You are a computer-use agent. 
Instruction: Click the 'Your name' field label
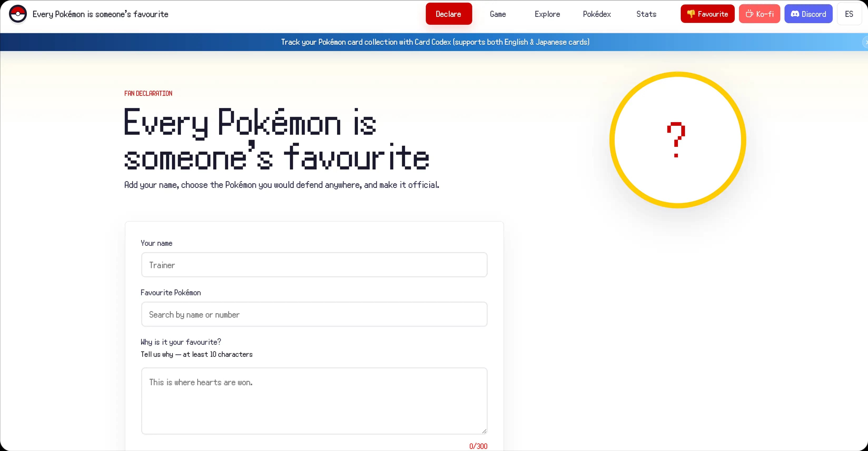156,243
